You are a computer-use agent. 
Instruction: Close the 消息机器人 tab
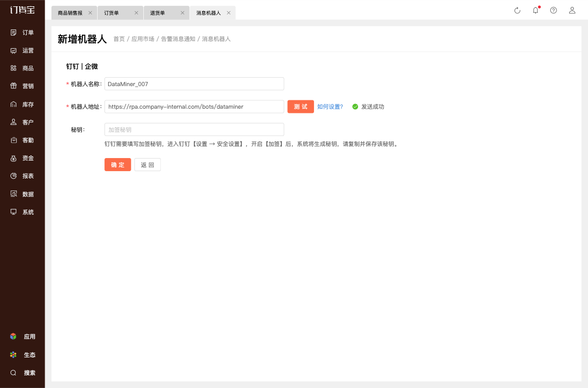click(228, 13)
